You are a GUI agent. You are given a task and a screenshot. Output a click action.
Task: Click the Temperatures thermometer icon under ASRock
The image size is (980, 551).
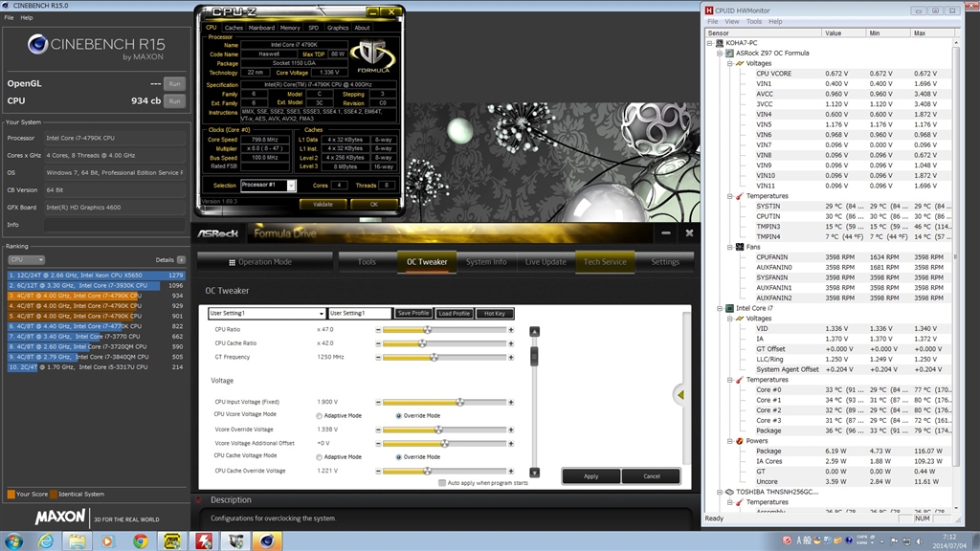[x=738, y=196]
